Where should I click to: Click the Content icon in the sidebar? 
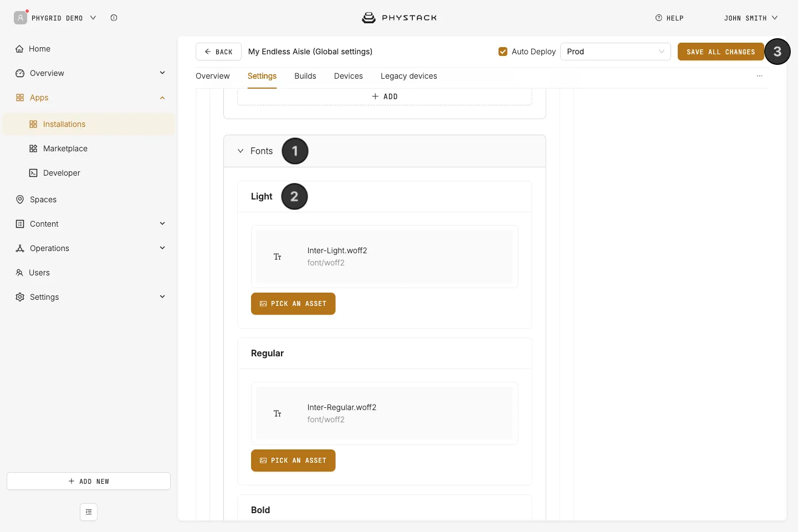pos(20,224)
